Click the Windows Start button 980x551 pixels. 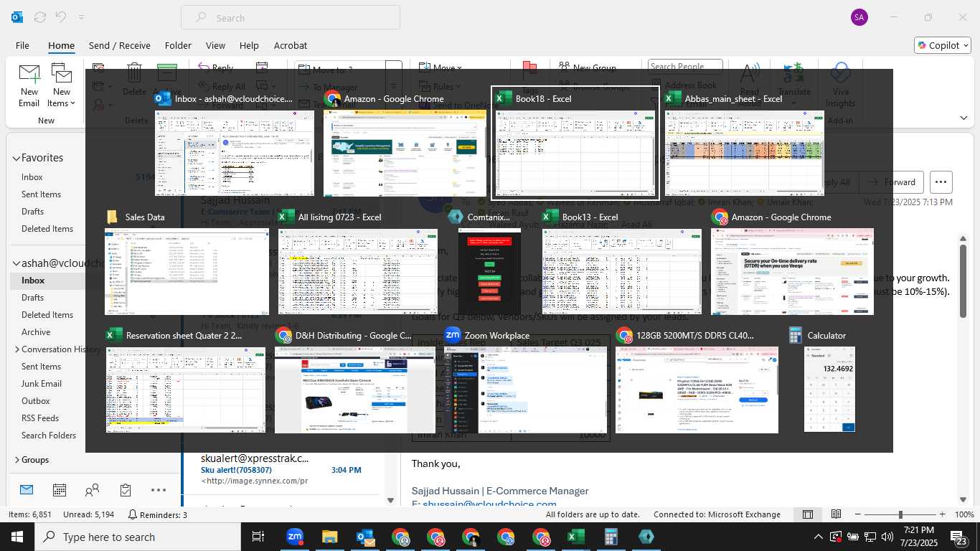pyautogui.click(x=17, y=537)
